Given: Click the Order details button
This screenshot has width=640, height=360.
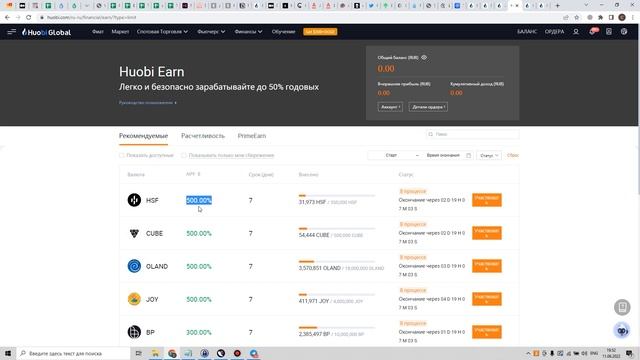Looking at the screenshot, I should tap(428, 107).
